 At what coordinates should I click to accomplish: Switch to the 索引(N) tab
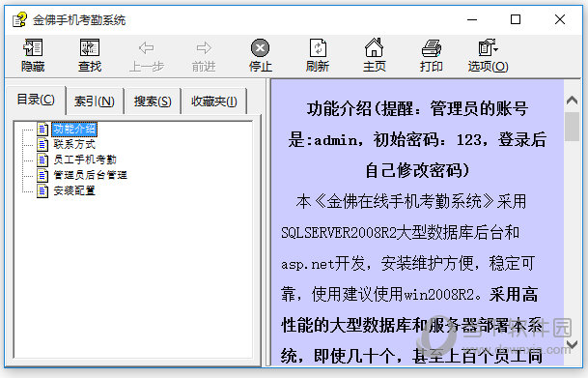[95, 102]
